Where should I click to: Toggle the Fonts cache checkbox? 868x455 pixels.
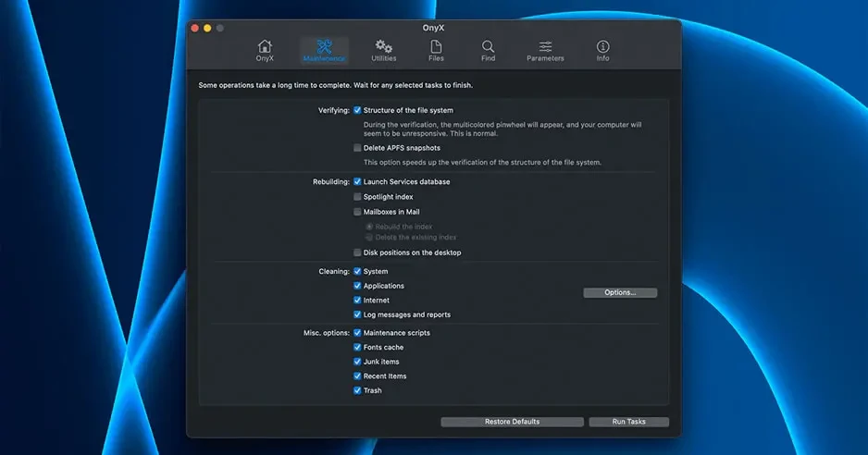tap(358, 348)
